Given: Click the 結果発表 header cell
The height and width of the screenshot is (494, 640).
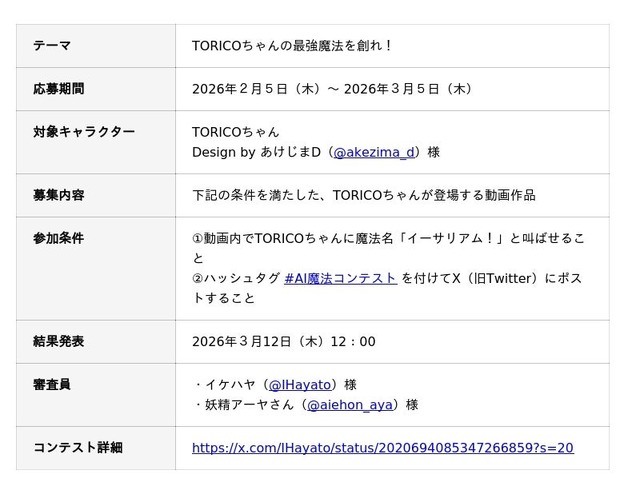Looking at the screenshot, I should [x=58, y=342].
